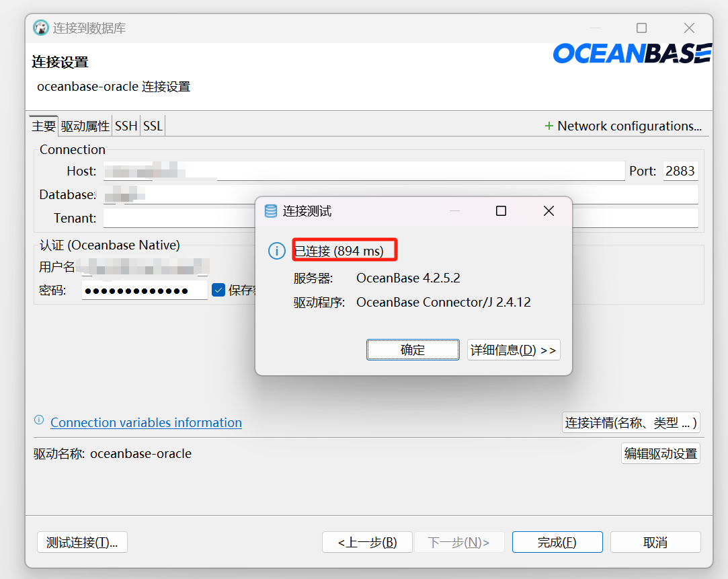Click the OceanBase logo

click(633, 53)
